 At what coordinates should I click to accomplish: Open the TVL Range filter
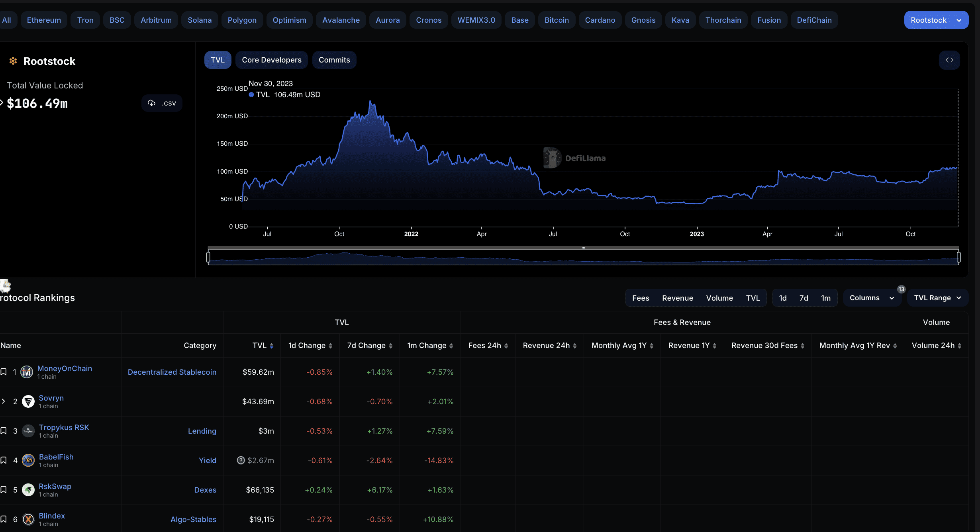pos(937,298)
